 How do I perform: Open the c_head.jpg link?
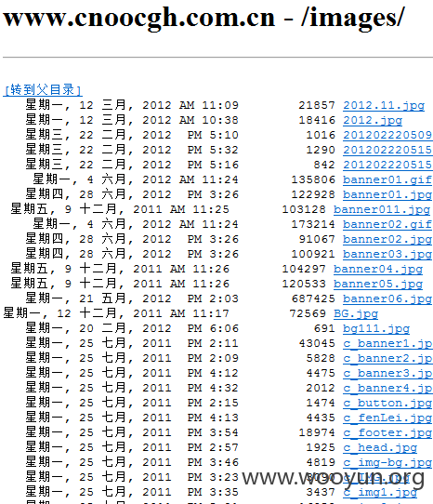pyautogui.click(x=380, y=448)
